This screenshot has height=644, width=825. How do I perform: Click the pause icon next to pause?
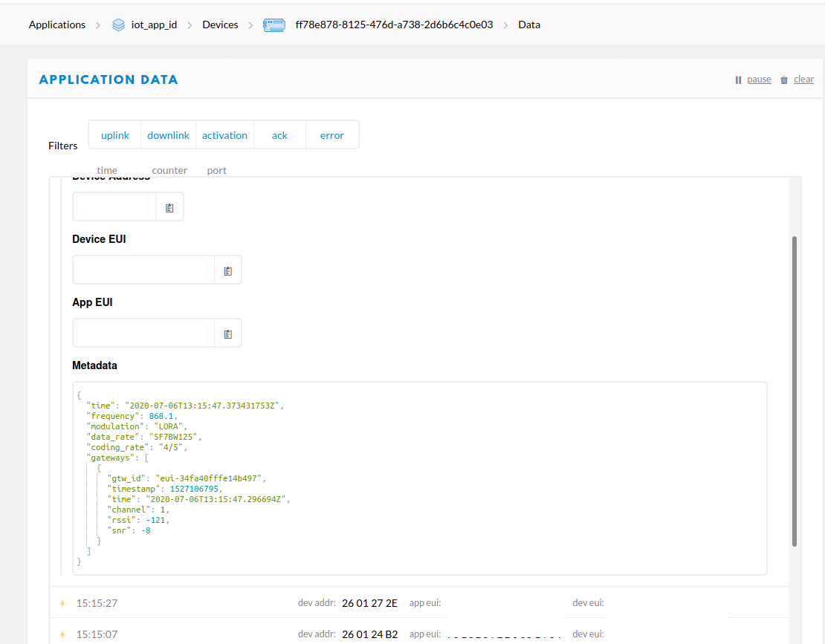point(738,80)
